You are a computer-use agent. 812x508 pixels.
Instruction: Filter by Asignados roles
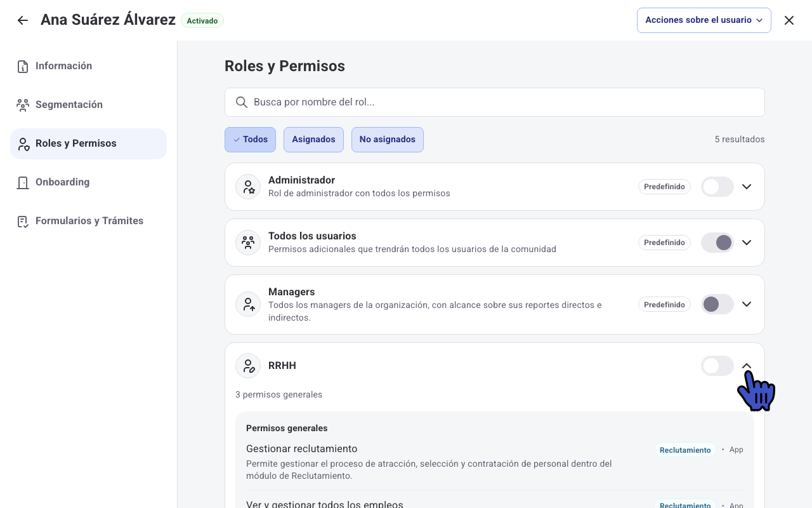tap(313, 140)
